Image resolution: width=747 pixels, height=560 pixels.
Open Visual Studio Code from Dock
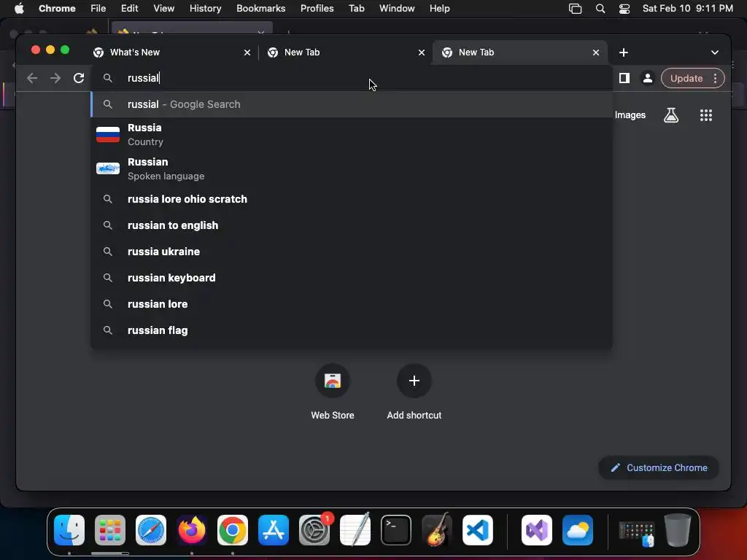[478, 529]
